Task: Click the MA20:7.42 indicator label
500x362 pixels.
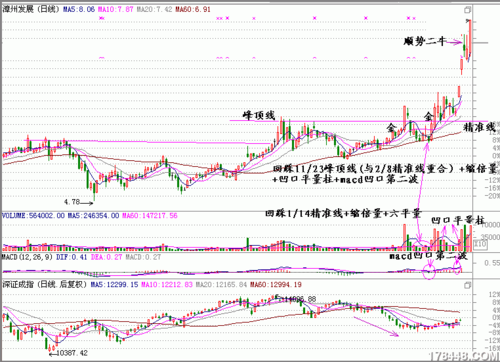Action: (154, 9)
